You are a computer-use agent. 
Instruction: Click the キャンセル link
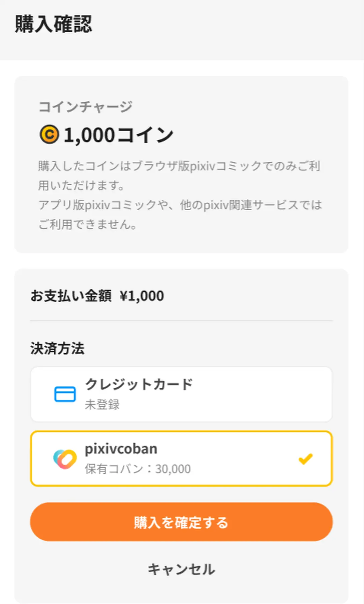(x=181, y=569)
